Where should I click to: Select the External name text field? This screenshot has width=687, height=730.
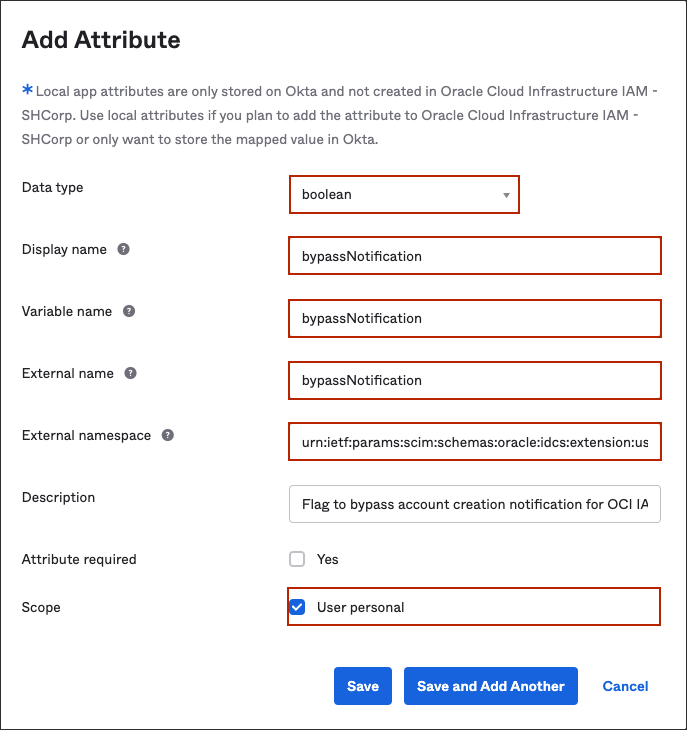(x=475, y=380)
